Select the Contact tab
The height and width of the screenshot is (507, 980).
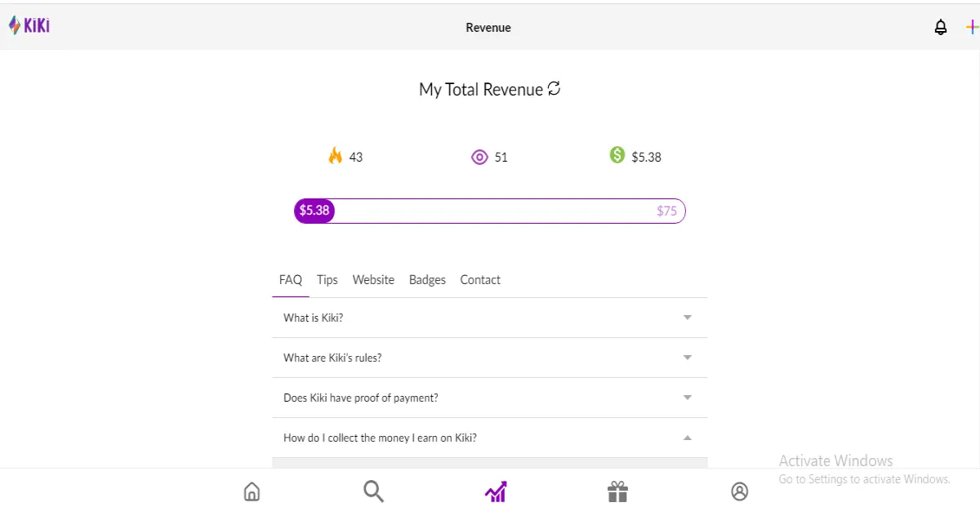pos(480,280)
